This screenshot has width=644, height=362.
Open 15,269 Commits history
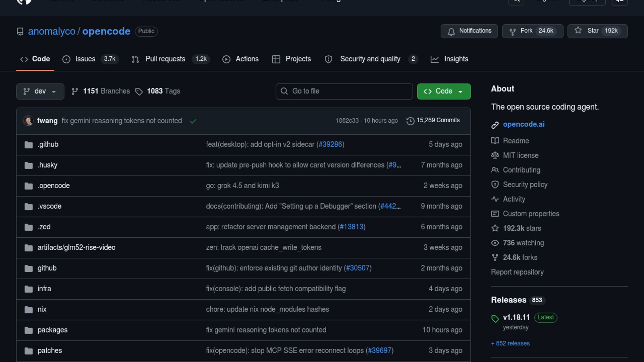(433, 120)
